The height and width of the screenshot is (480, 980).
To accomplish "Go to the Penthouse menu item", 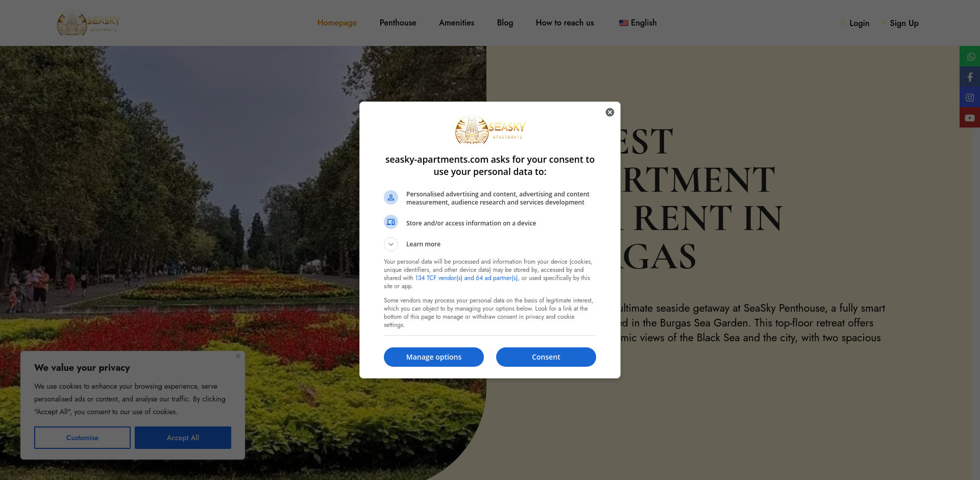I will point(398,23).
